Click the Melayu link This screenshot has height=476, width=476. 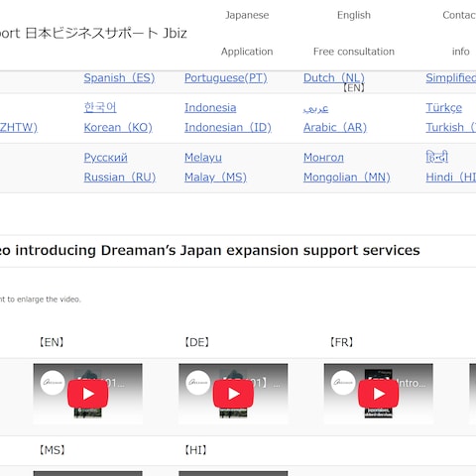[x=203, y=158]
